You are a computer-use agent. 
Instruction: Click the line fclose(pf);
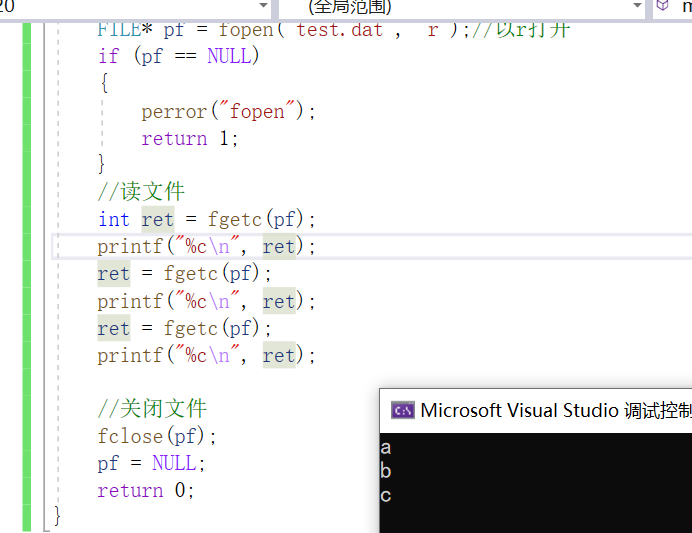[x=157, y=436]
